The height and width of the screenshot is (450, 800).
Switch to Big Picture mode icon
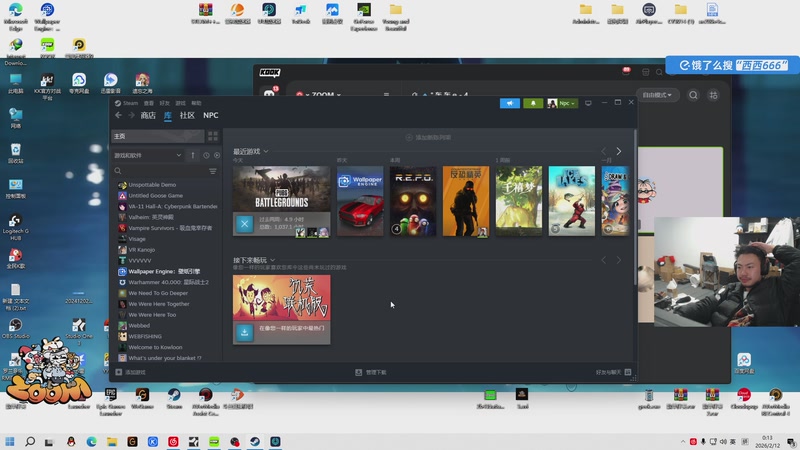coord(588,103)
